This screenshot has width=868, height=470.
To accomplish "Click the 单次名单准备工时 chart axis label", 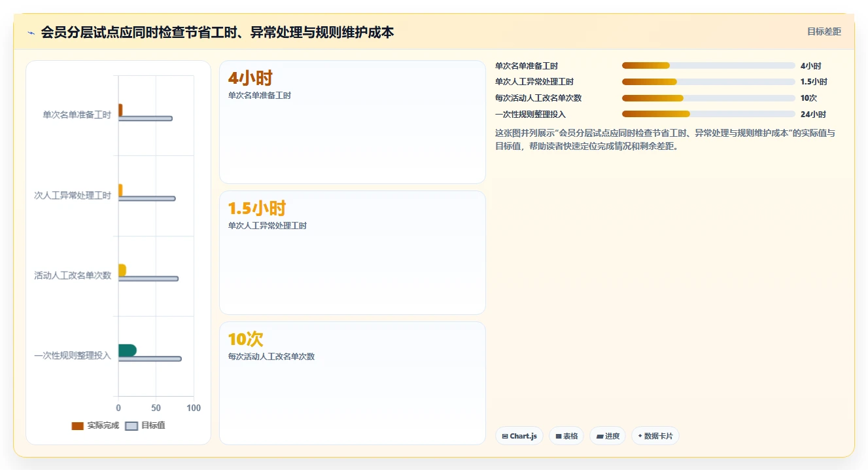I will [x=77, y=115].
